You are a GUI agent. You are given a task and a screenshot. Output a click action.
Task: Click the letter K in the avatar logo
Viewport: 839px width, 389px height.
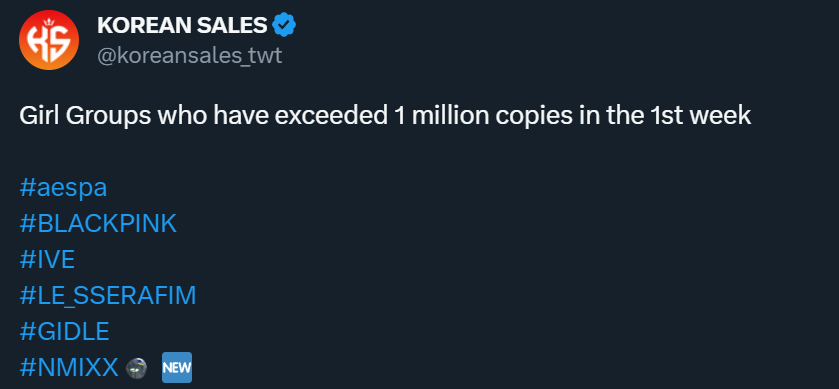tap(38, 42)
